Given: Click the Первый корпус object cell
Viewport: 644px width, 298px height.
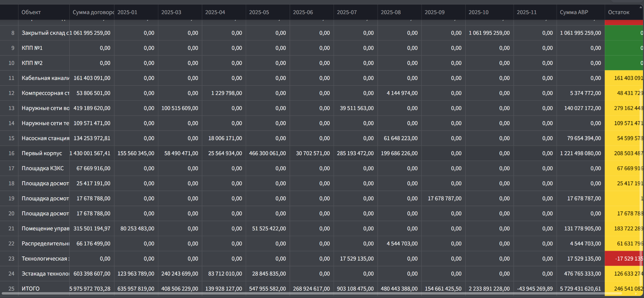Looking at the screenshot, I should 42,153.
